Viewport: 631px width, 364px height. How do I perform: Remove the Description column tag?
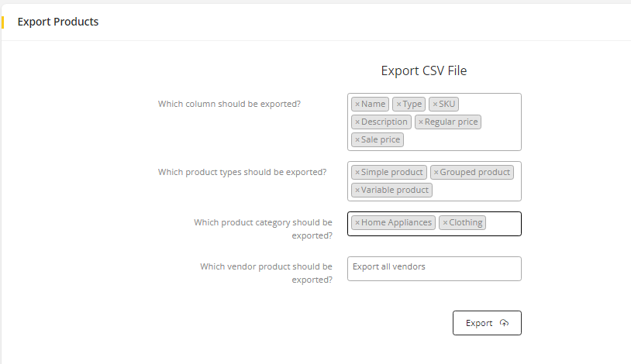(357, 122)
